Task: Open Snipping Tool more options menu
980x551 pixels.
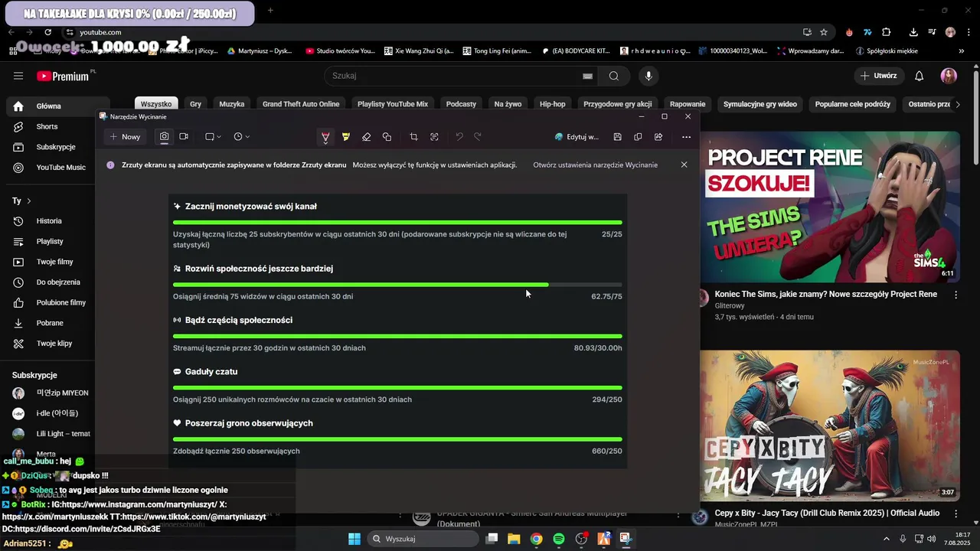Action: point(686,137)
